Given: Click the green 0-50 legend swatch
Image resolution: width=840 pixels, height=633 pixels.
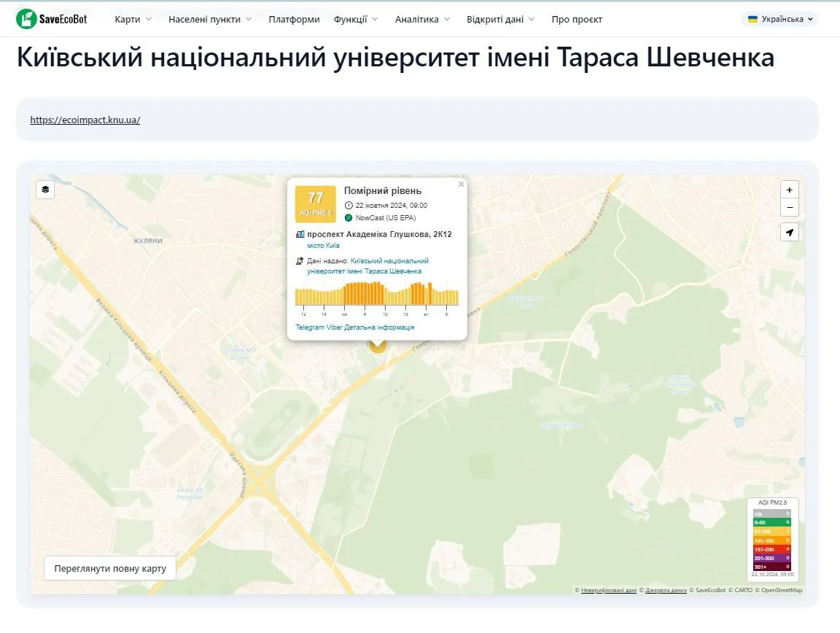Looking at the screenshot, I should pos(772,522).
